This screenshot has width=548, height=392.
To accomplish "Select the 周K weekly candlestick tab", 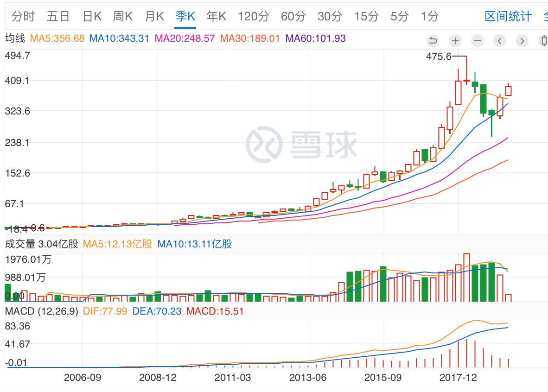I will 123,16.
